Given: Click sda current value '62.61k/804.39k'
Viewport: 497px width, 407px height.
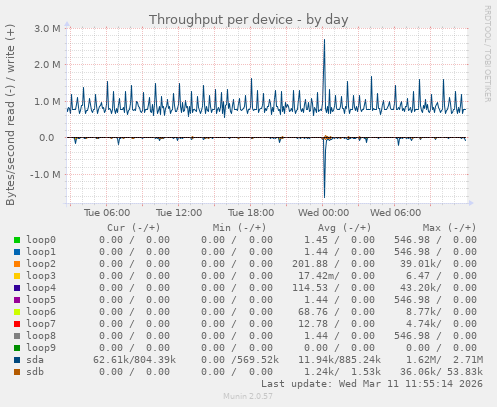Looking at the screenshot, I should 135,360.
